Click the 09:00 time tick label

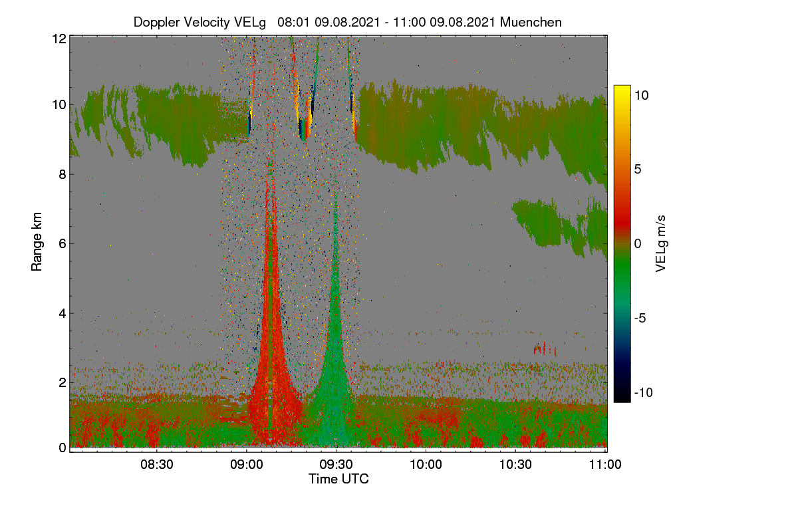(247, 465)
